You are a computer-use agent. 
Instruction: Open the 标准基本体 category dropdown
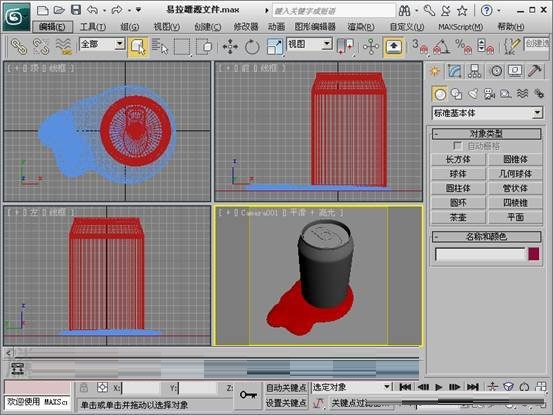(x=537, y=113)
